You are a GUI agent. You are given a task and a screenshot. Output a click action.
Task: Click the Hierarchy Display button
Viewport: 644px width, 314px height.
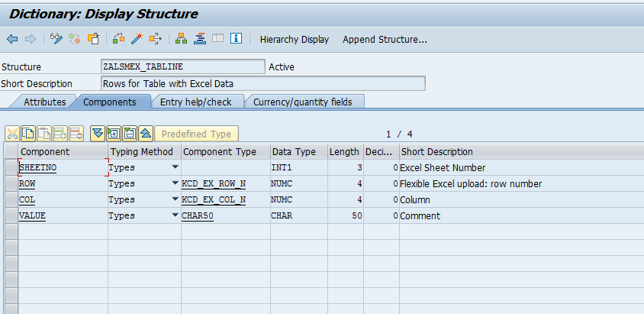pos(295,39)
